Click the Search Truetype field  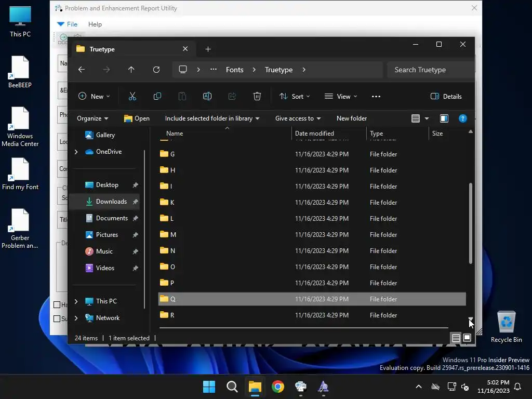tap(431, 70)
